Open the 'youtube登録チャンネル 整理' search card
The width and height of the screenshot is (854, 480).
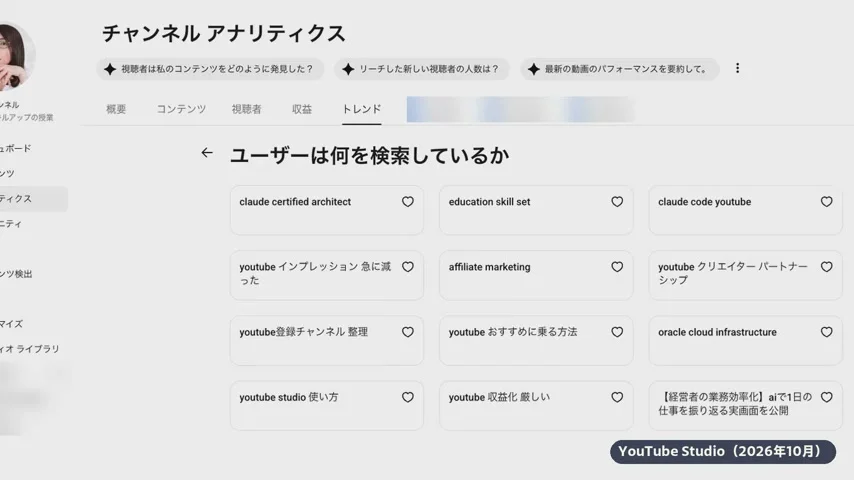coord(327,341)
